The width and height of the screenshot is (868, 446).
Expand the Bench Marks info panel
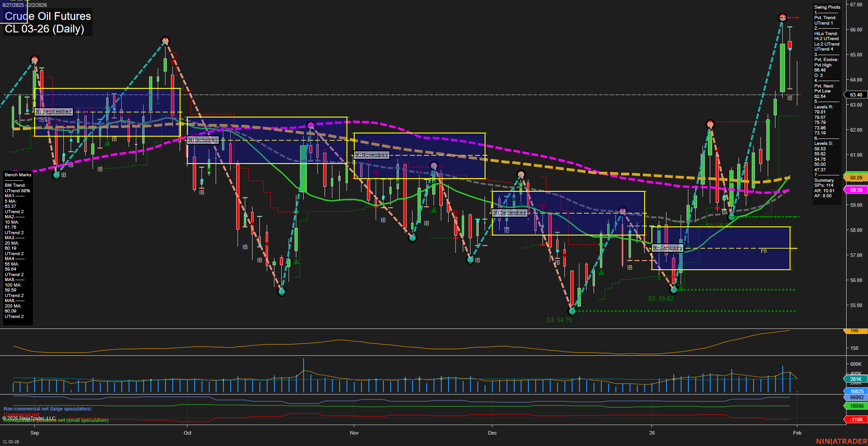click(x=17, y=174)
